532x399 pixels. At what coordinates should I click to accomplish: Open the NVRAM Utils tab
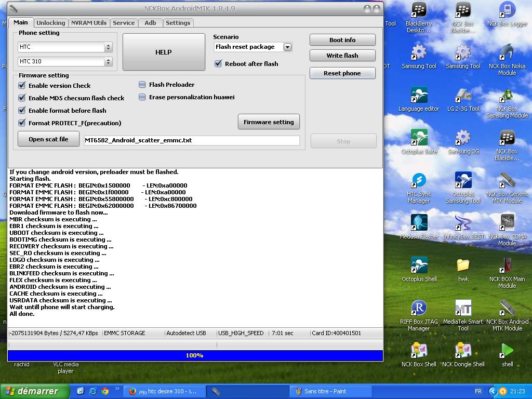coord(89,23)
